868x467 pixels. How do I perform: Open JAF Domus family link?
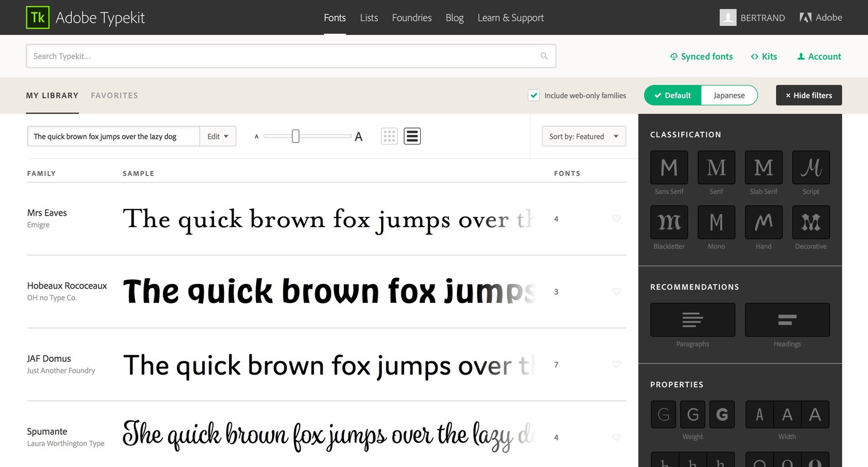pos(49,359)
